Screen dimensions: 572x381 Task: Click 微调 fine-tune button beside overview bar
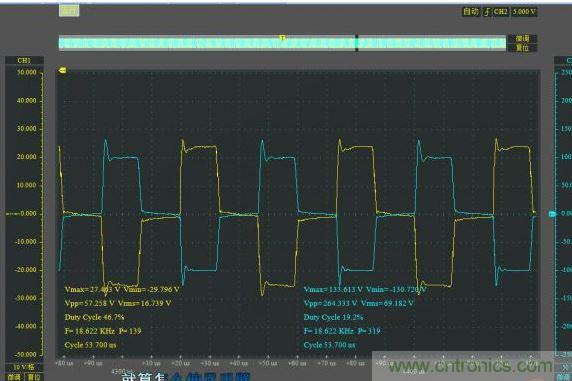point(522,39)
